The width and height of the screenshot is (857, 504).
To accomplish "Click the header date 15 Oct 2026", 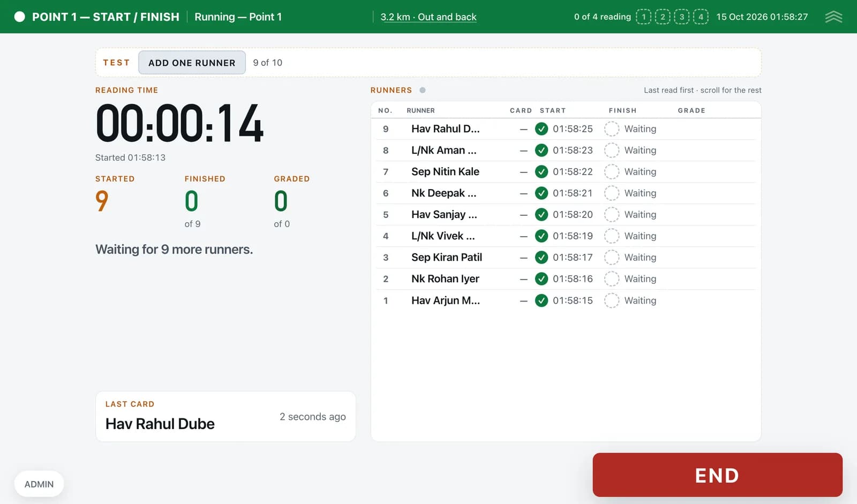I will (x=742, y=17).
